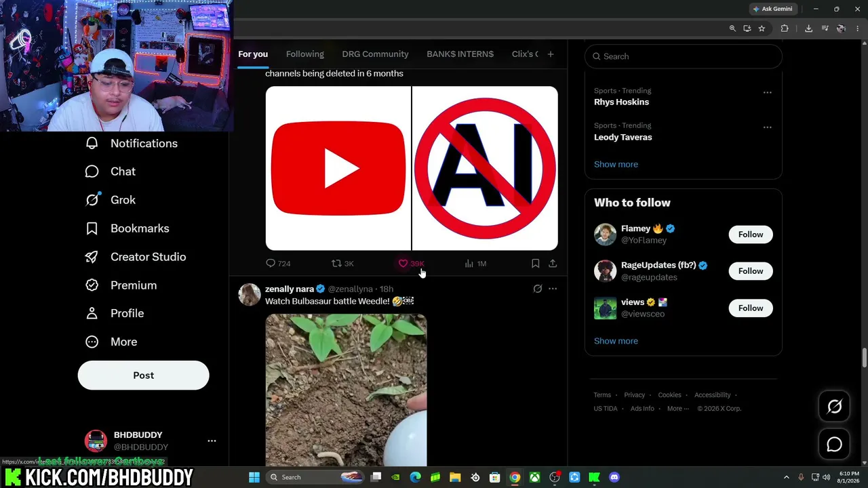The height and width of the screenshot is (488, 868).
Task: Open the DRG Community tab
Action: coord(375,54)
